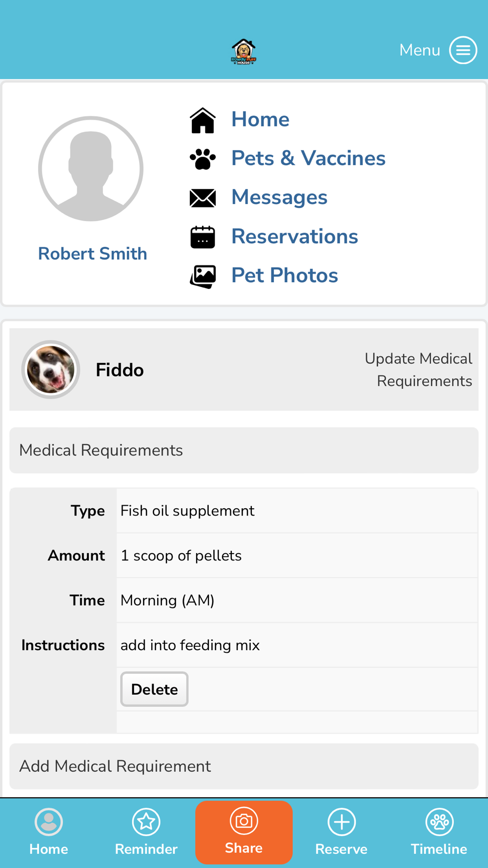Click the envelope Messages icon
488x868 pixels.
click(203, 198)
